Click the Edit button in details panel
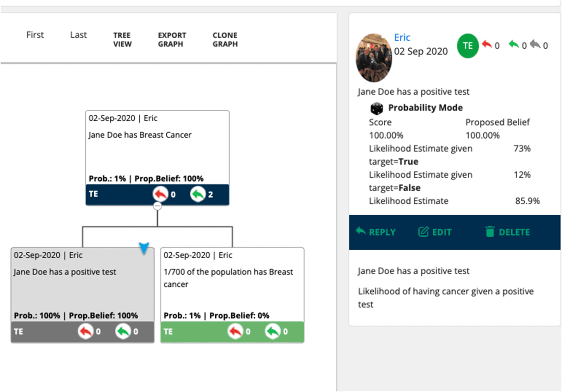This screenshot has height=392, width=562. click(x=435, y=232)
